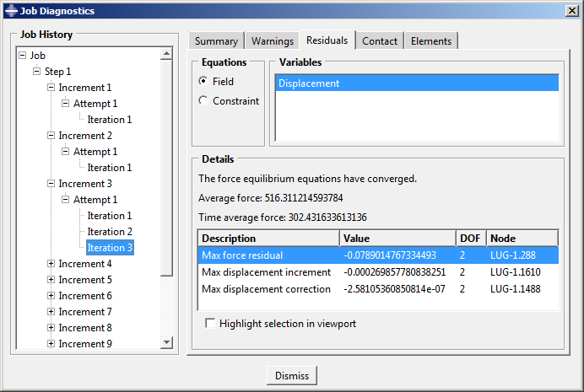
Task: Open the Elements tab
Action: click(x=430, y=41)
